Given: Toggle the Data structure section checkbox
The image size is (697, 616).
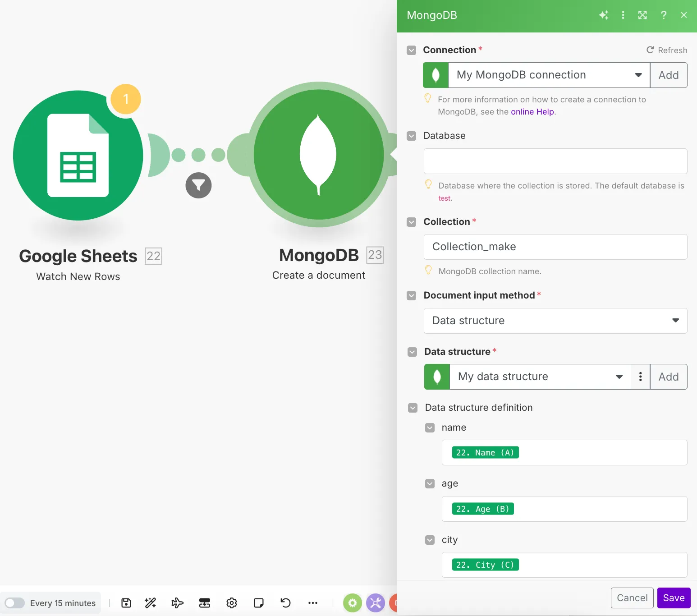Looking at the screenshot, I should tap(412, 352).
